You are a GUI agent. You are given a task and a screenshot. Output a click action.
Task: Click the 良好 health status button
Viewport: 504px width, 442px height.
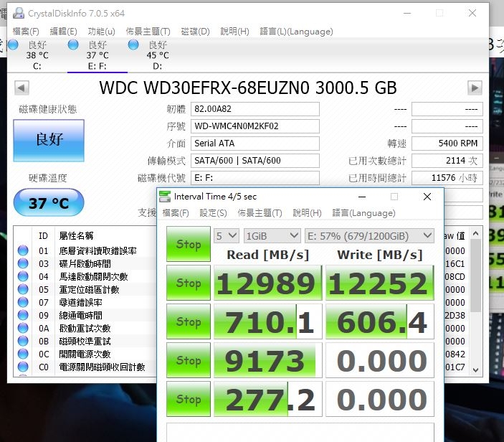[49, 140]
